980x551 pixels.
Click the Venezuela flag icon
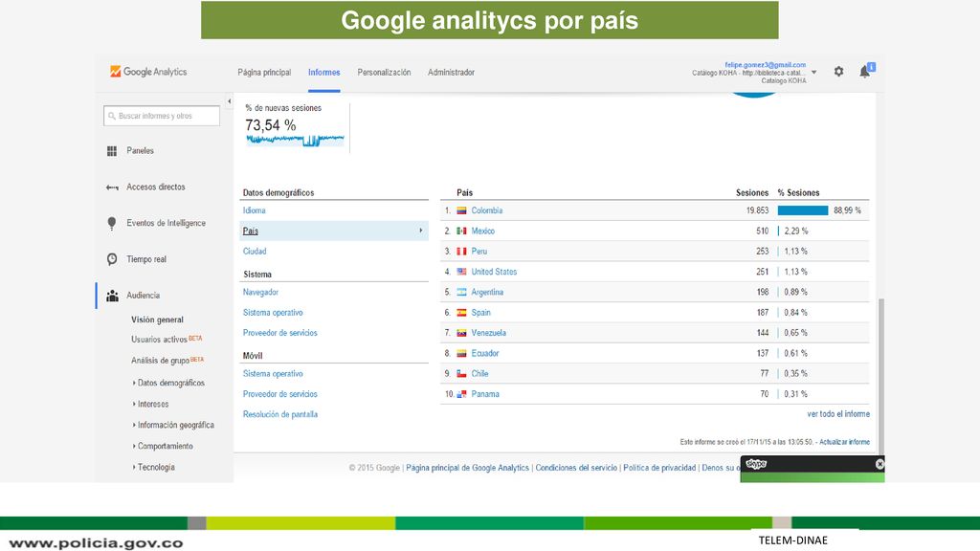point(461,333)
